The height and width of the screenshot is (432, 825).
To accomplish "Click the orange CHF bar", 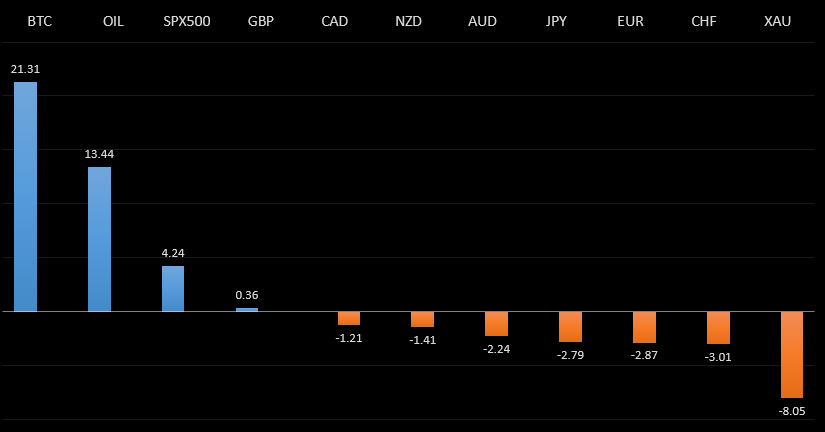I will [x=718, y=328].
